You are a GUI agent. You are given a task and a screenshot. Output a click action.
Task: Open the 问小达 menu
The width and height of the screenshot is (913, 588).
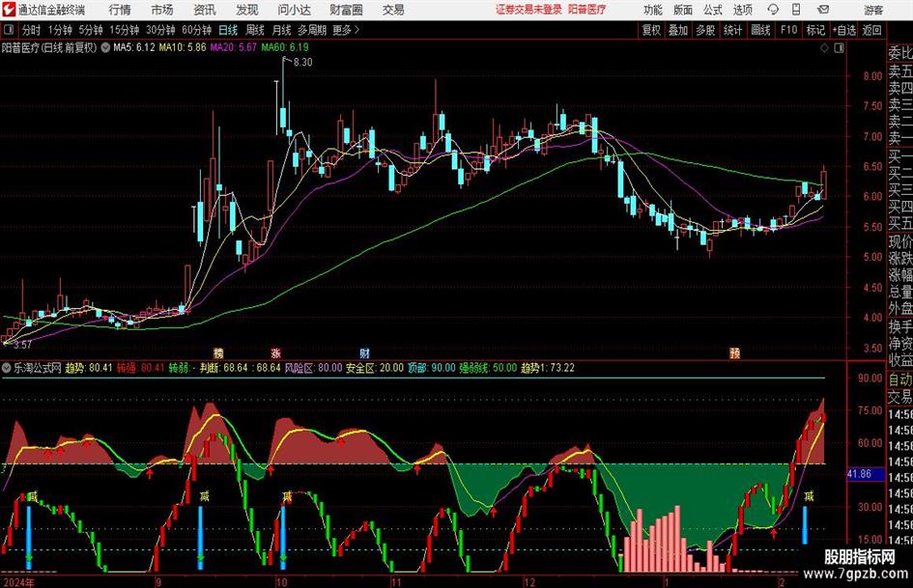coord(294,10)
